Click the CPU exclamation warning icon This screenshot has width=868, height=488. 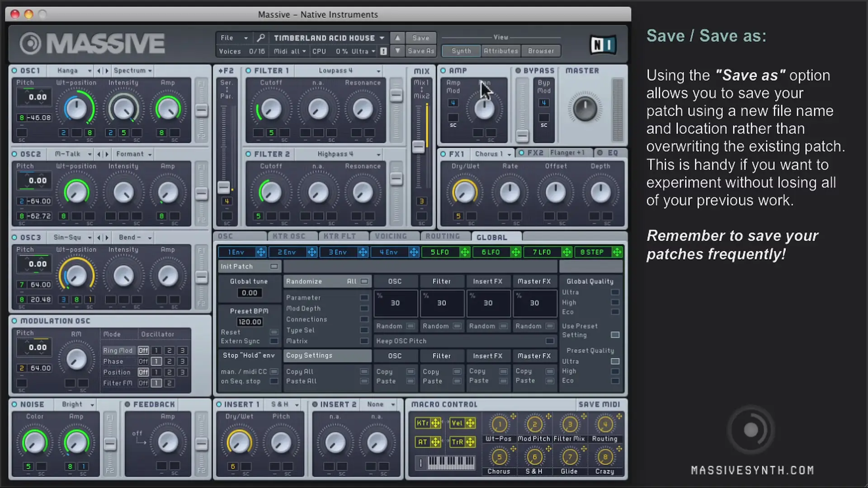tap(383, 52)
